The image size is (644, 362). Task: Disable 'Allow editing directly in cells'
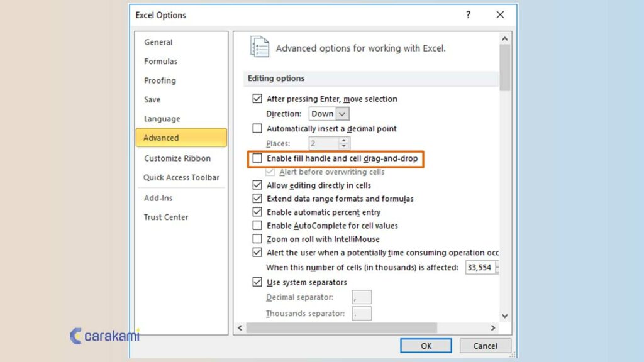pyautogui.click(x=257, y=185)
